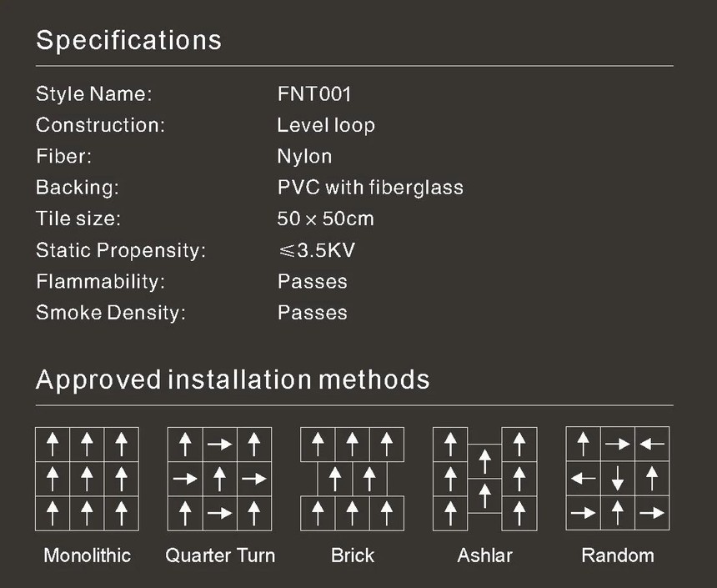The width and height of the screenshot is (717, 588).
Task: Click the ≤3.5KV static propensity value
Action: 317,250
